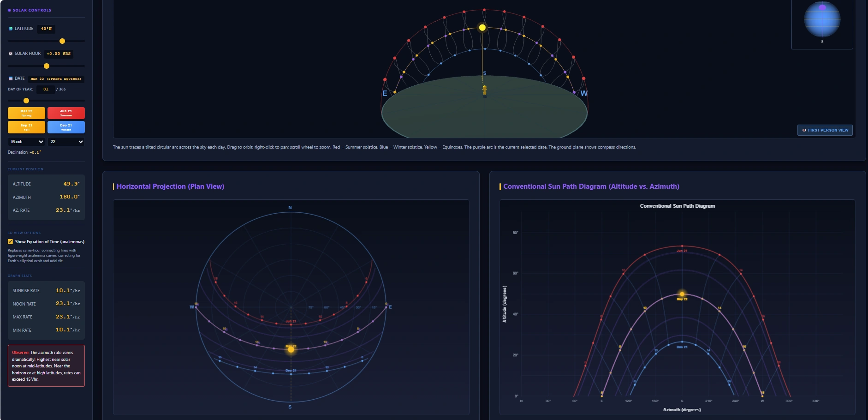Click the Conventional Sun Path Diagram panel heading
The height and width of the screenshot is (420, 868).
(591, 186)
